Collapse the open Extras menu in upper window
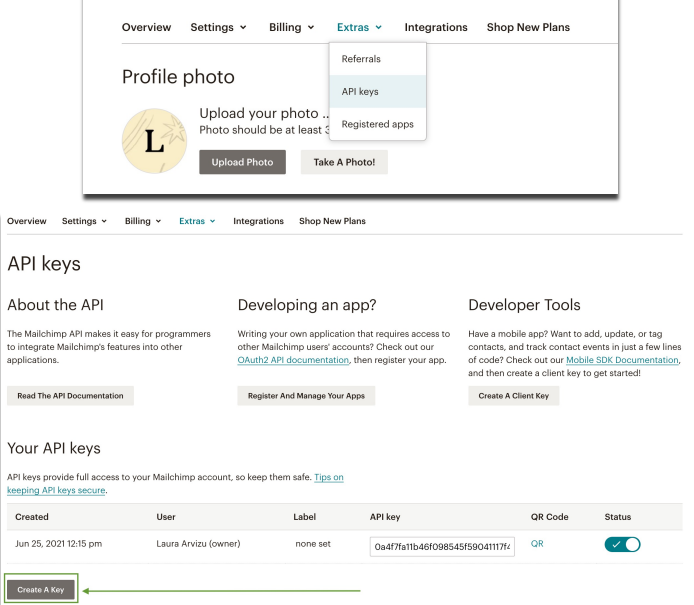This screenshot has width=694, height=605. 359,27
